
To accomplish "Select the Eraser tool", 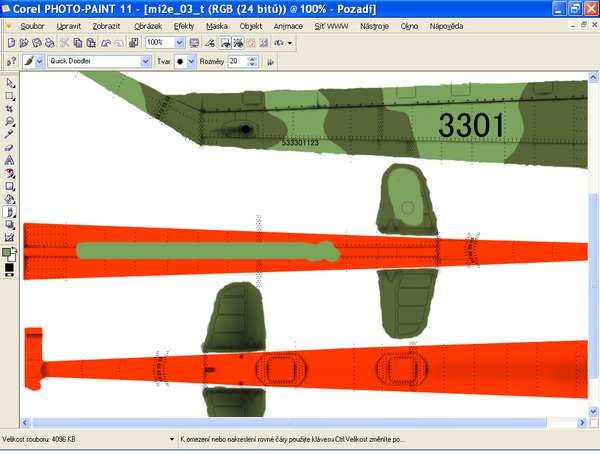I will pyautogui.click(x=10, y=147).
